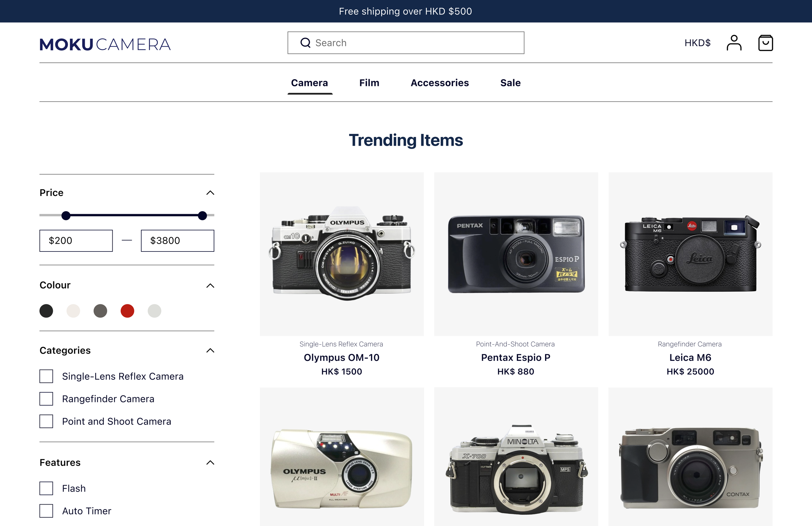Open the Sale navigation tab
The height and width of the screenshot is (526, 812).
coord(510,83)
